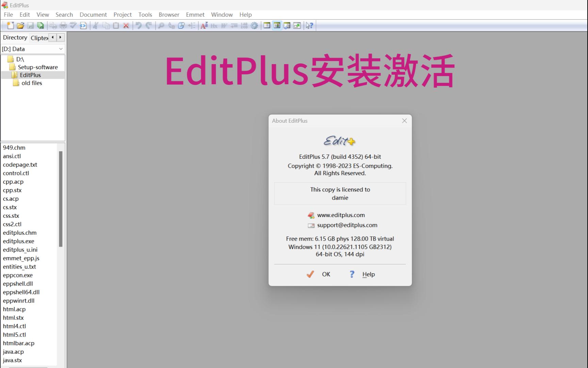This screenshot has width=588, height=368.
Task: Click the support@editplus.com email link
Action: [x=347, y=225]
